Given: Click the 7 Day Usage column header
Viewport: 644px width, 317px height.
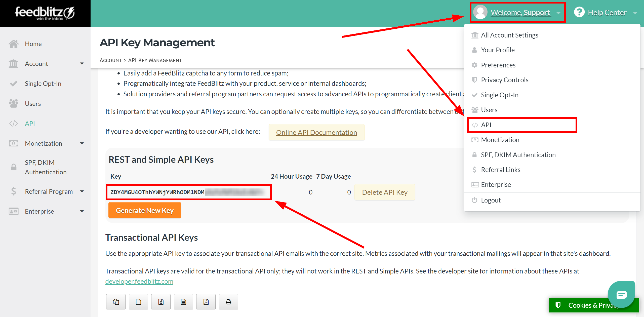Looking at the screenshot, I should [333, 176].
